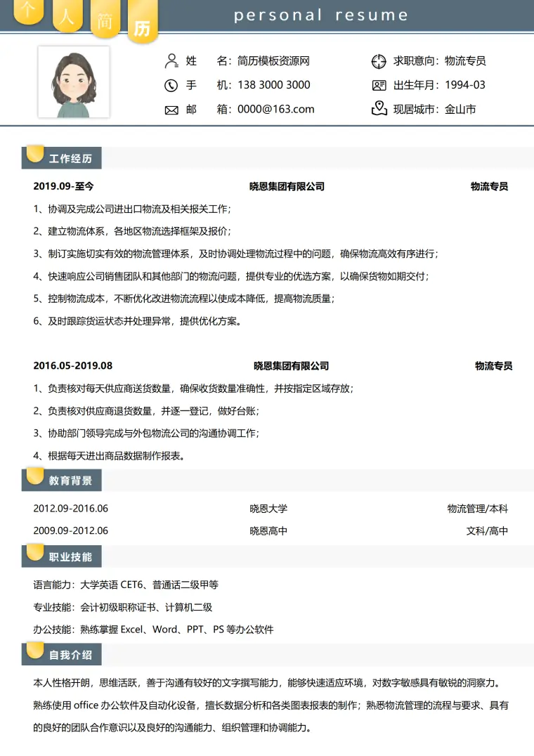Screen dimensions: 534x756
Task: Click the school name 晓恩高中
Action: [268, 531]
